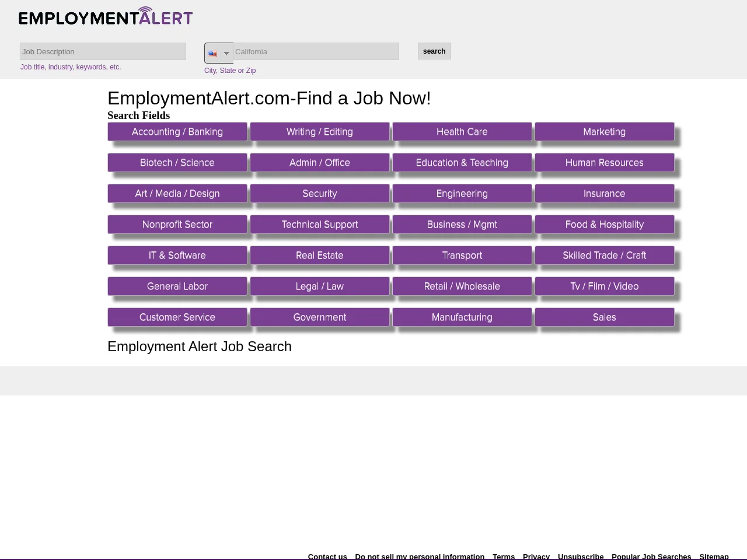Browse Engineering jobs
This screenshot has height=560, width=747.
tap(462, 194)
